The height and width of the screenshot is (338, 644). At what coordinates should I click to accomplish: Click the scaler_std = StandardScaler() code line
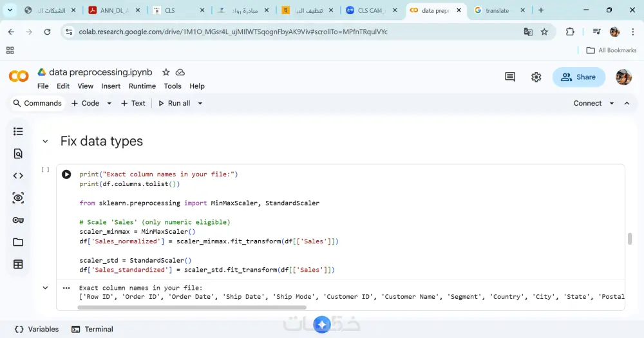pos(135,260)
